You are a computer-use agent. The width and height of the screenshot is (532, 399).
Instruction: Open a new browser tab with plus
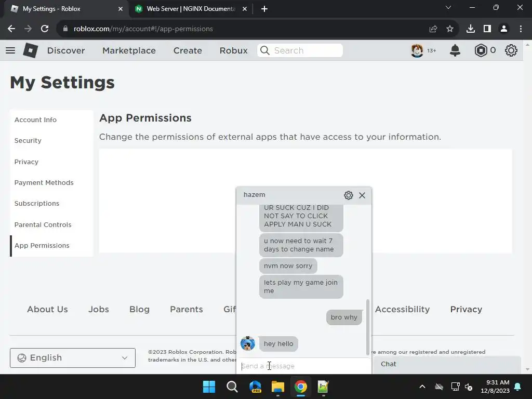pyautogui.click(x=264, y=9)
